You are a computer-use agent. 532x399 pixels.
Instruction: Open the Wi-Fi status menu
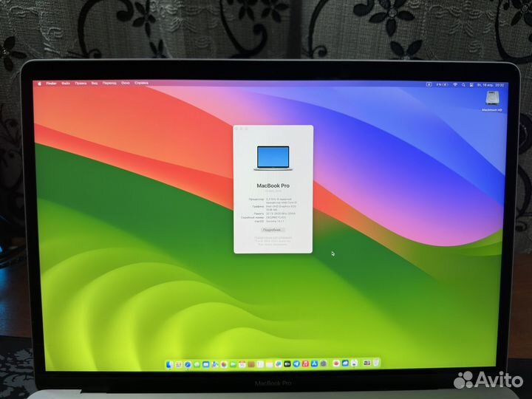click(x=455, y=85)
